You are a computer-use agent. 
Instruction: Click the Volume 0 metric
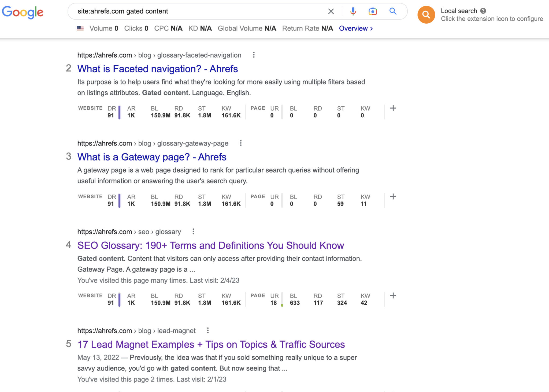[104, 28]
